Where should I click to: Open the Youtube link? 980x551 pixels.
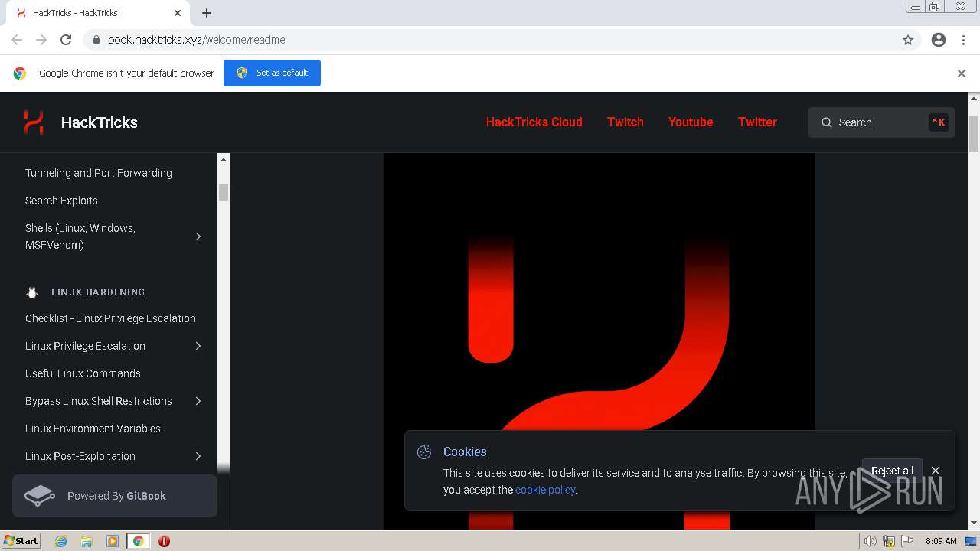(691, 122)
